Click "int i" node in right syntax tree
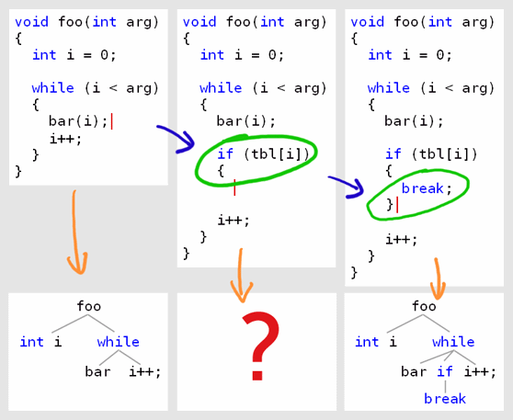 point(376,342)
